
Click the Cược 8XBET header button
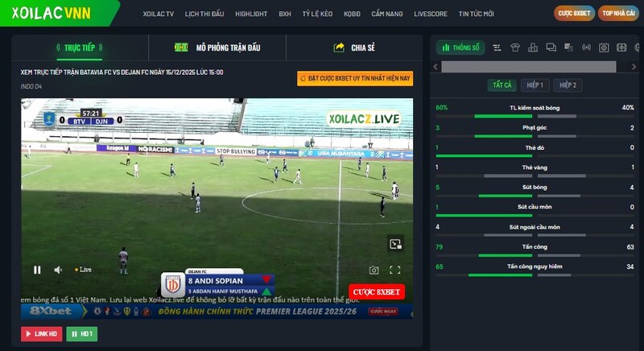pyautogui.click(x=574, y=14)
